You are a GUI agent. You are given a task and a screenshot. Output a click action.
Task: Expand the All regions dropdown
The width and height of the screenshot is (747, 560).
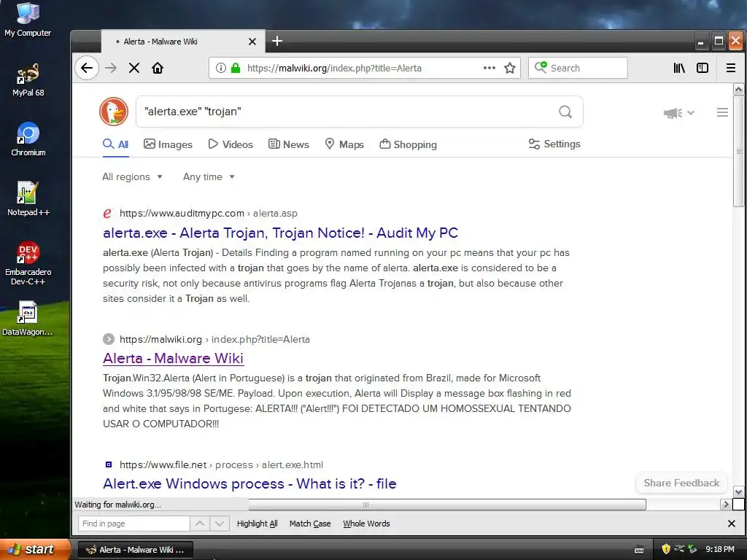pyautogui.click(x=133, y=176)
